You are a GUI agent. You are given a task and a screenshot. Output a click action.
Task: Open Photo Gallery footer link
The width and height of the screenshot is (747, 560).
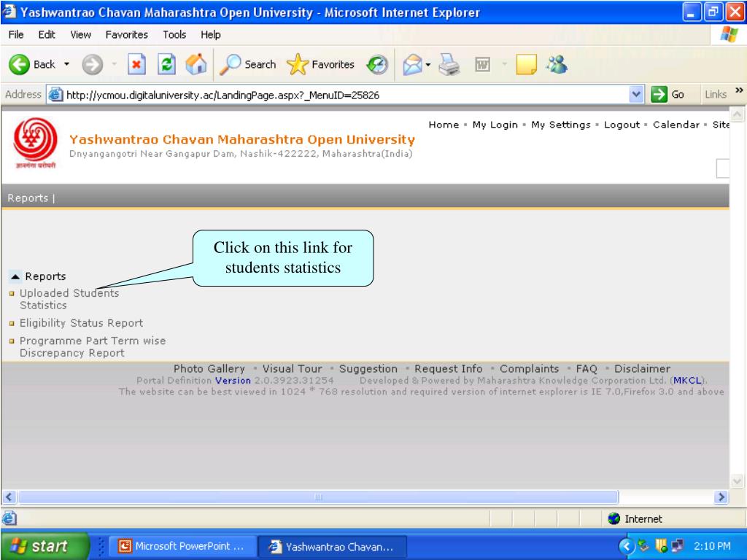pos(209,368)
